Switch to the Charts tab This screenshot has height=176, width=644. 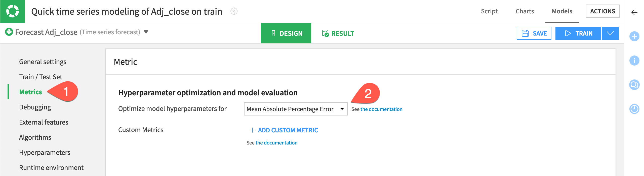click(x=525, y=11)
